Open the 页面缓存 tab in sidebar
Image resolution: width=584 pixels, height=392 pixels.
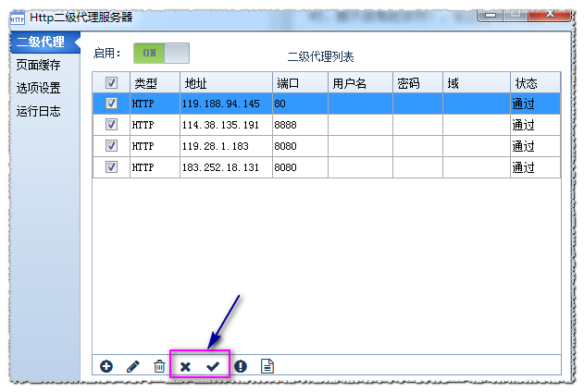(x=38, y=65)
